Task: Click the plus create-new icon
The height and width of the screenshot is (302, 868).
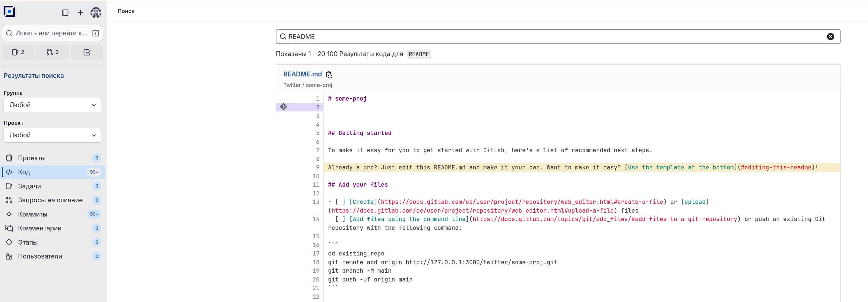Action: tap(80, 13)
